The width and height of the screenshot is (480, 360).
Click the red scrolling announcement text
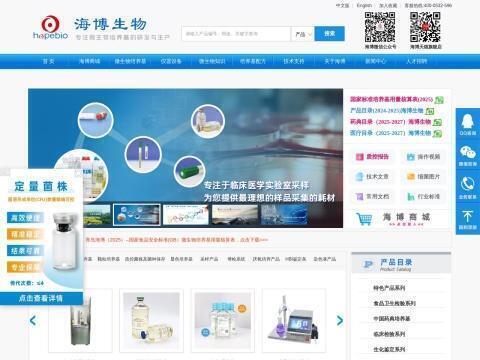[x=177, y=240]
